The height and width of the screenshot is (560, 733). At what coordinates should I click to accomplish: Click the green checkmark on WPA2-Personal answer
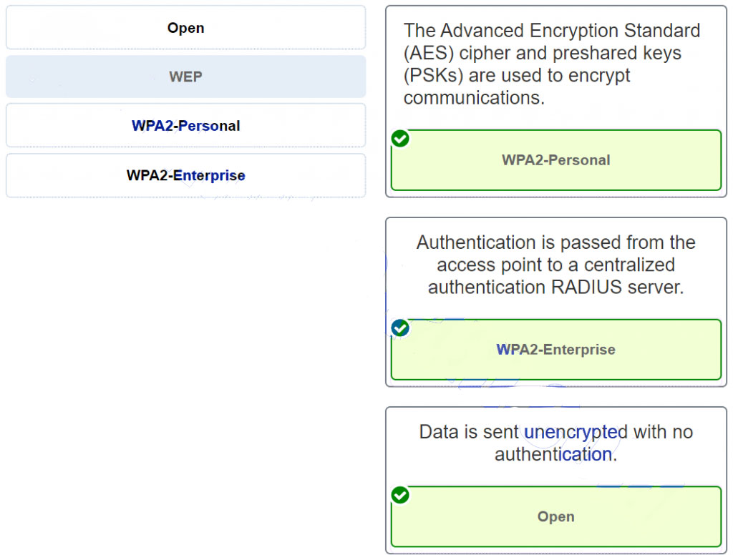pyautogui.click(x=401, y=139)
